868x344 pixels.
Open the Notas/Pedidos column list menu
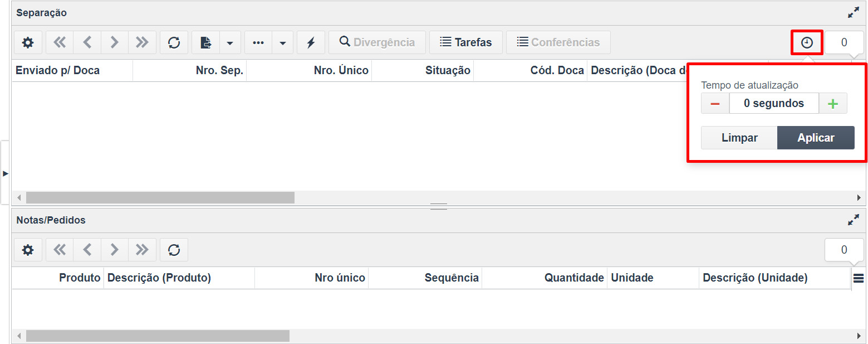(859, 278)
